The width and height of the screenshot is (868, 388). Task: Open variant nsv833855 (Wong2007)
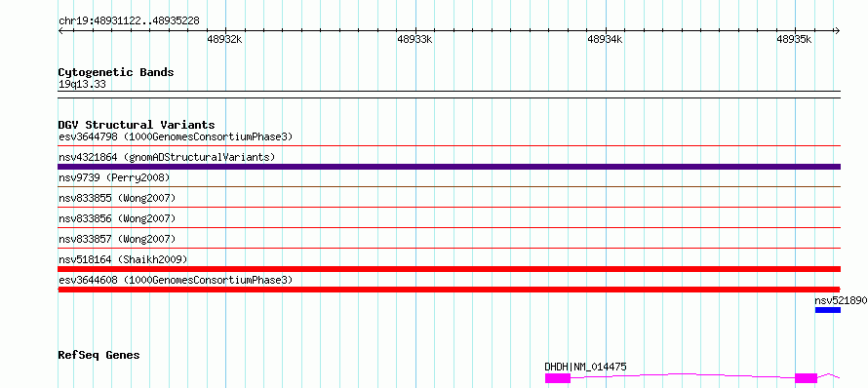pos(117,198)
